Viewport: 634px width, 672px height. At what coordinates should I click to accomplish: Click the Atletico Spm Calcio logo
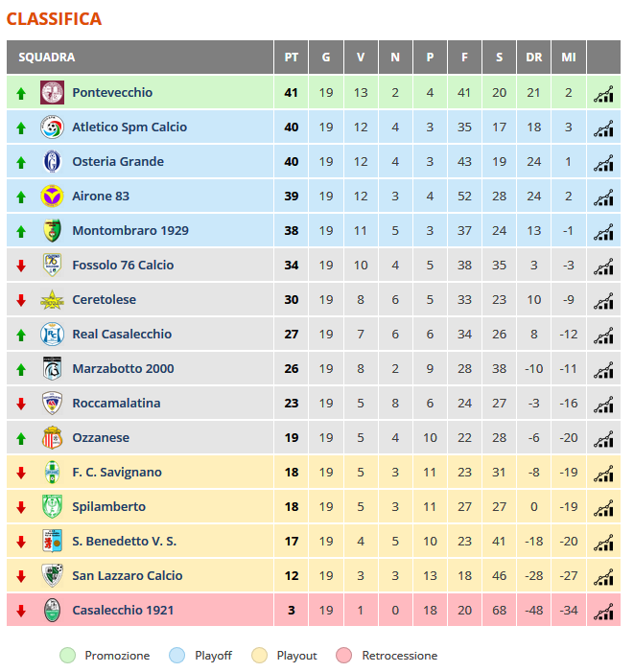point(52,127)
